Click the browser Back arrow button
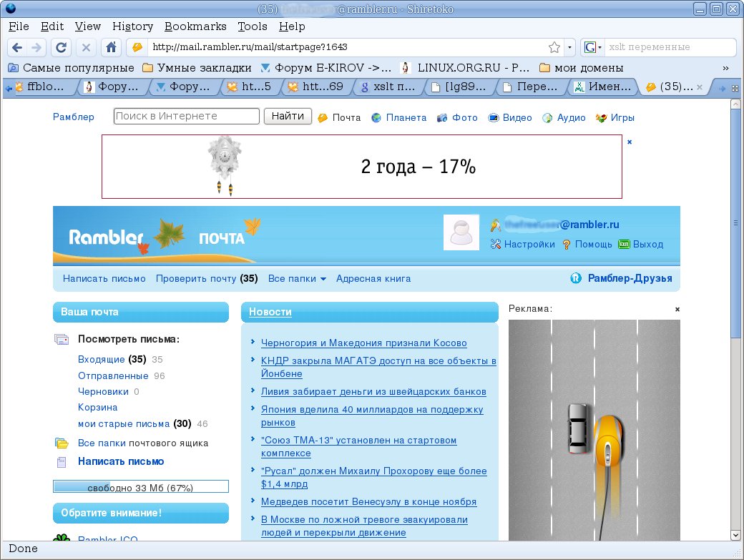Image resolution: width=744 pixels, height=560 pixels. (17, 48)
